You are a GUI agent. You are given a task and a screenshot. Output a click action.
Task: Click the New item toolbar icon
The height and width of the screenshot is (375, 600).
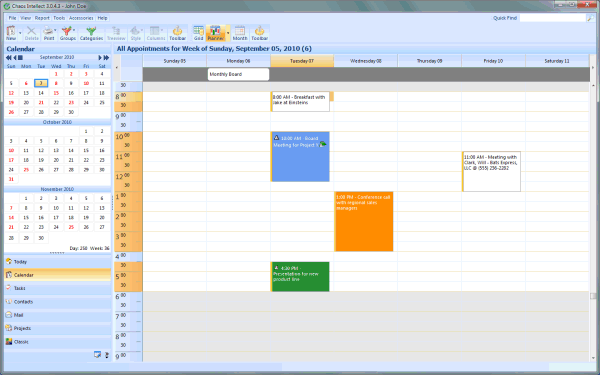(11, 33)
